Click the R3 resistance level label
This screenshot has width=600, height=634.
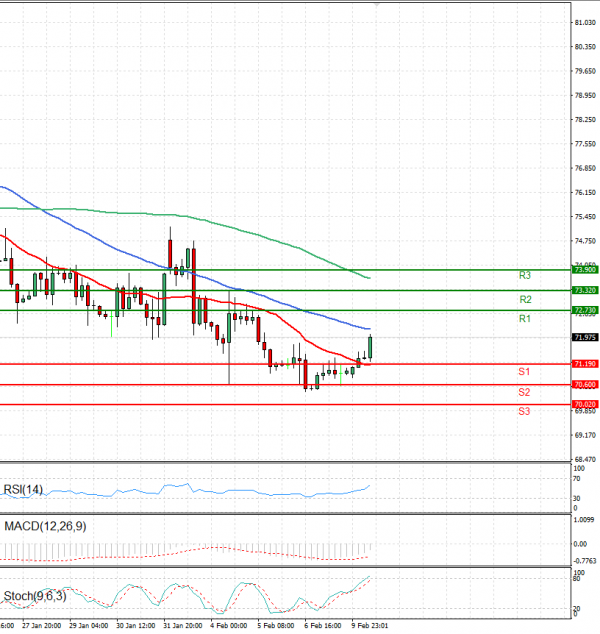tap(524, 275)
